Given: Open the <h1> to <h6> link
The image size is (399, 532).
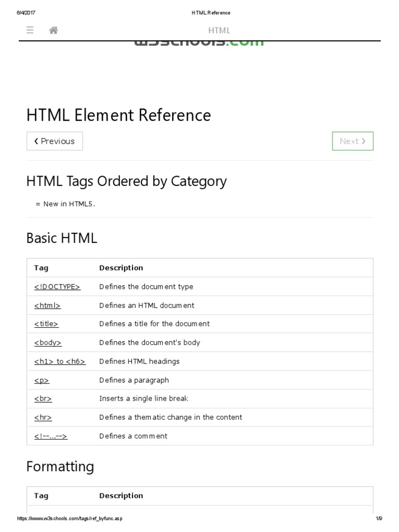Looking at the screenshot, I should (60, 361).
